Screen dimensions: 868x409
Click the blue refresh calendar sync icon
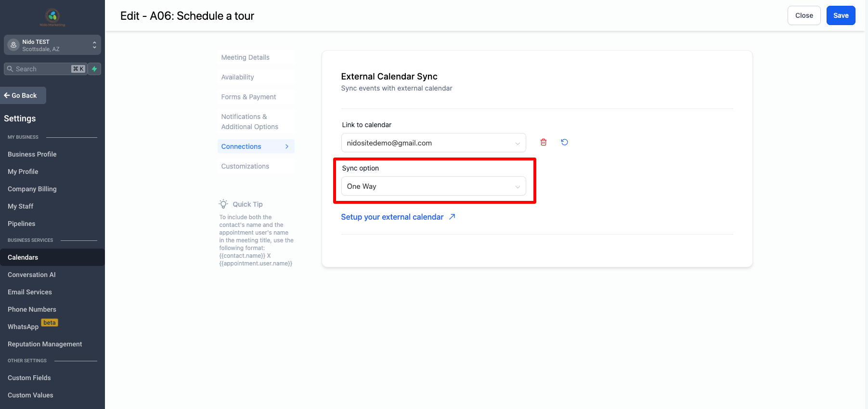click(x=565, y=142)
